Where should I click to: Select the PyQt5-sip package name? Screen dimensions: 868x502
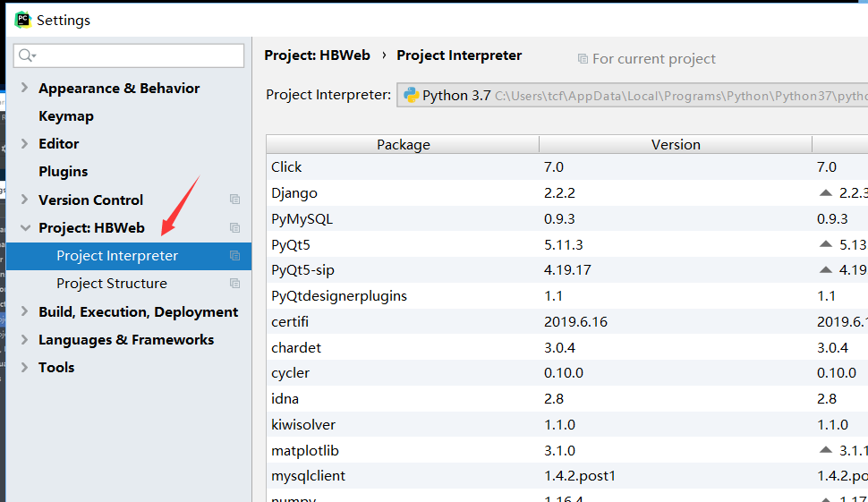point(302,270)
